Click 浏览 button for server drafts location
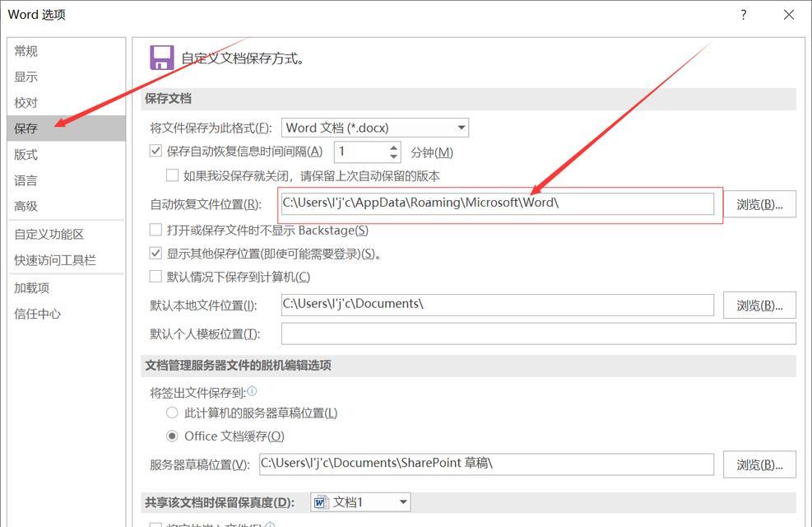 pos(759,464)
